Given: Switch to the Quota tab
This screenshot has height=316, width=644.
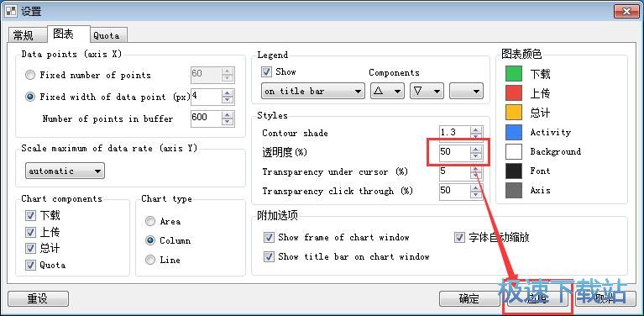Looking at the screenshot, I should 107,36.
